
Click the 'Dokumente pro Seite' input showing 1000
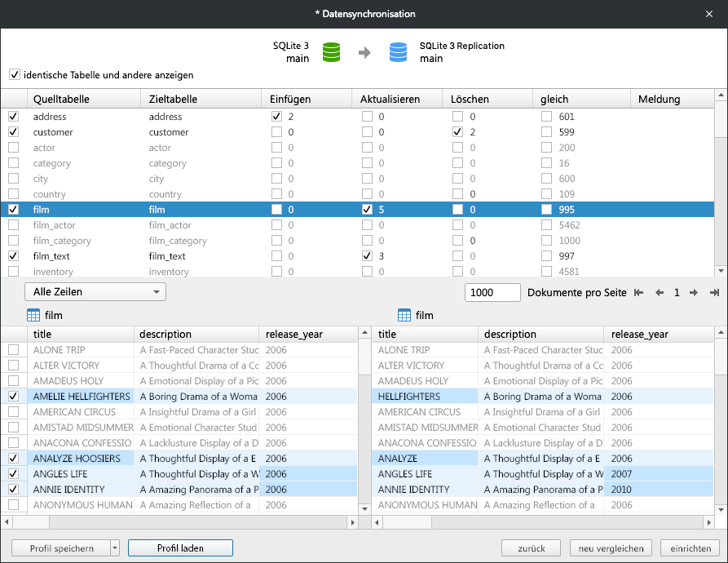tap(492, 291)
